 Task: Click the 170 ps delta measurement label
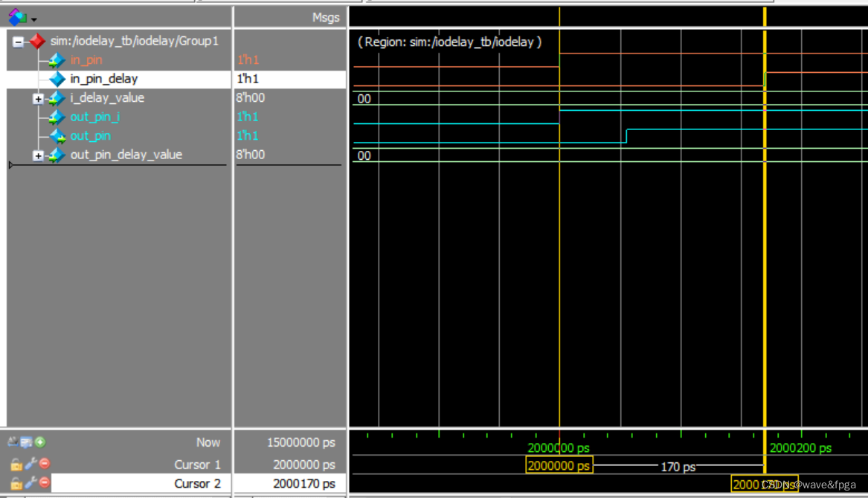pos(678,467)
